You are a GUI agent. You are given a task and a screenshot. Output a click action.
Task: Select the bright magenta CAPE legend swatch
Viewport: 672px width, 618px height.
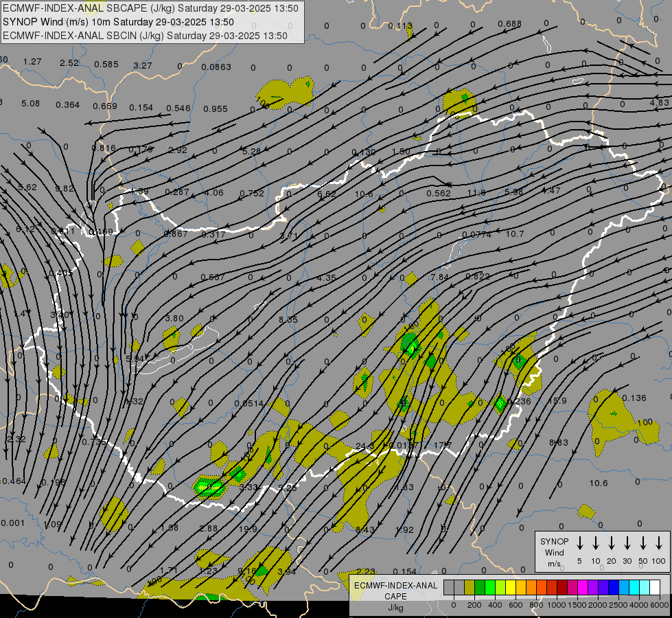pyautogui.click(x=583, y=588)
